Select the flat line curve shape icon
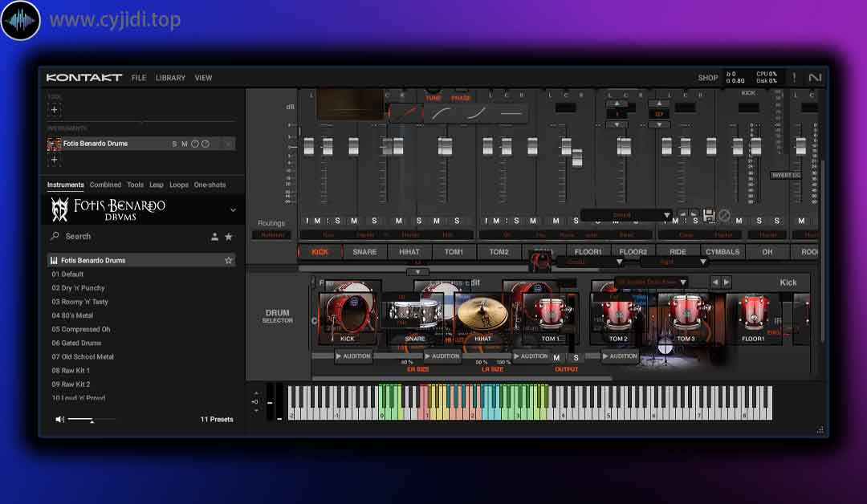Screen dimensions: 867x504 pyautogui.click(x=511, y=113)
